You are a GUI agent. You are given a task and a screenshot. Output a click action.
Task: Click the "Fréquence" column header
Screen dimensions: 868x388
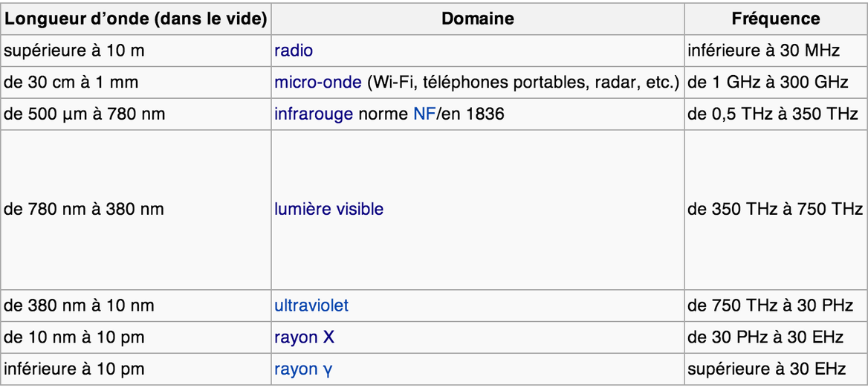click(x=776, y=19)
